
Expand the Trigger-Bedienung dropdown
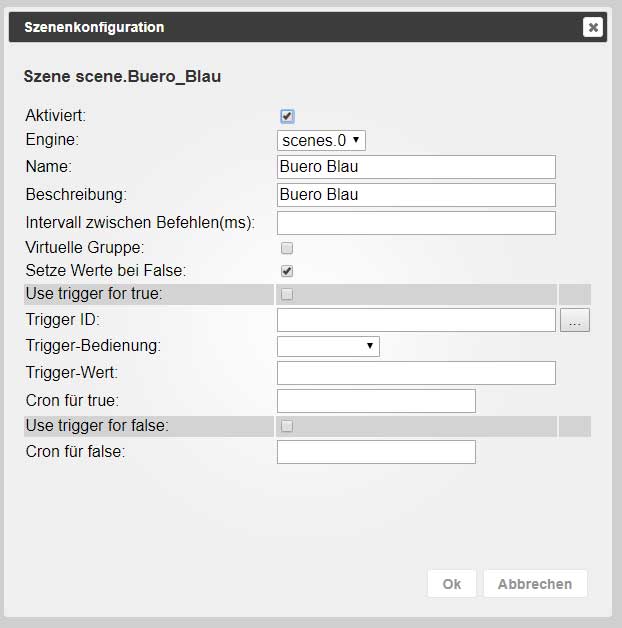328,346
